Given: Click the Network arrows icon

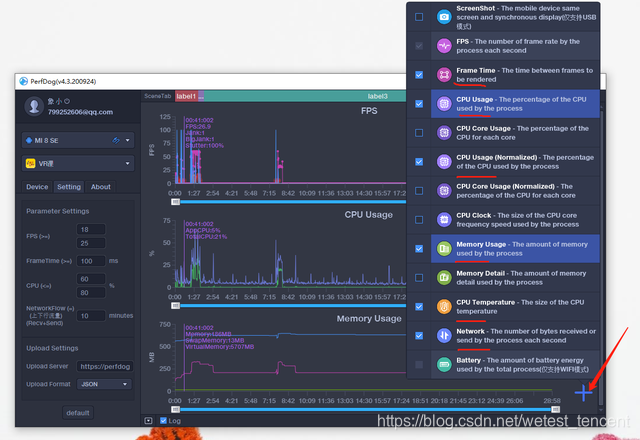Looking at the screenshot, I should (444, 336).
